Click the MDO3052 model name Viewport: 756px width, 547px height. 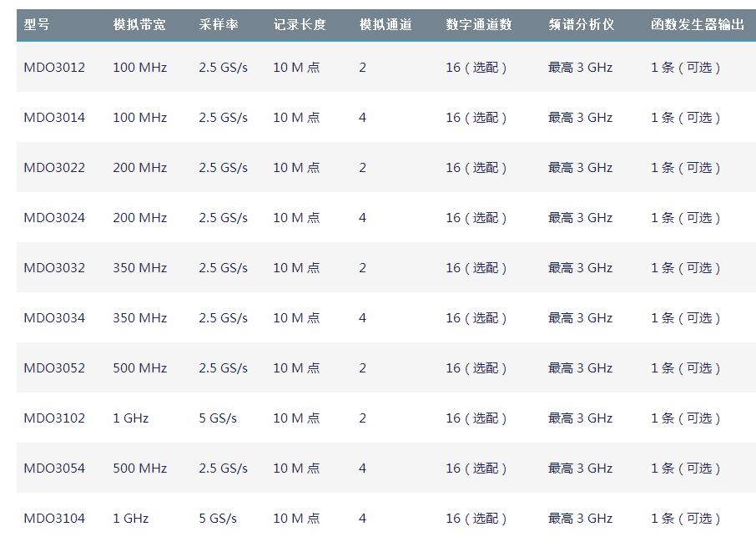pos(54,368)
